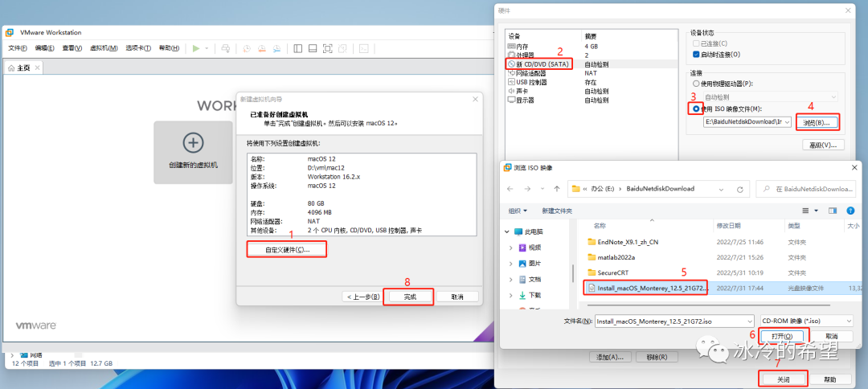Click 新建文件夹 in file dialog toolbar
Screen dimensions: 868x389
557,211
